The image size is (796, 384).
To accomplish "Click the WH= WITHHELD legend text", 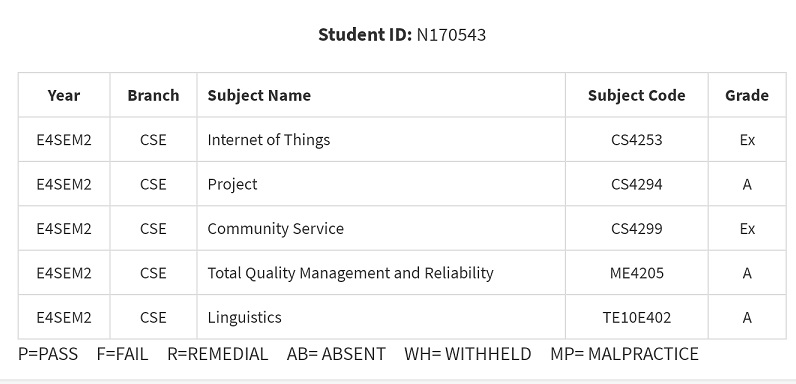I will pyautogui.click(x=468, y=354).
